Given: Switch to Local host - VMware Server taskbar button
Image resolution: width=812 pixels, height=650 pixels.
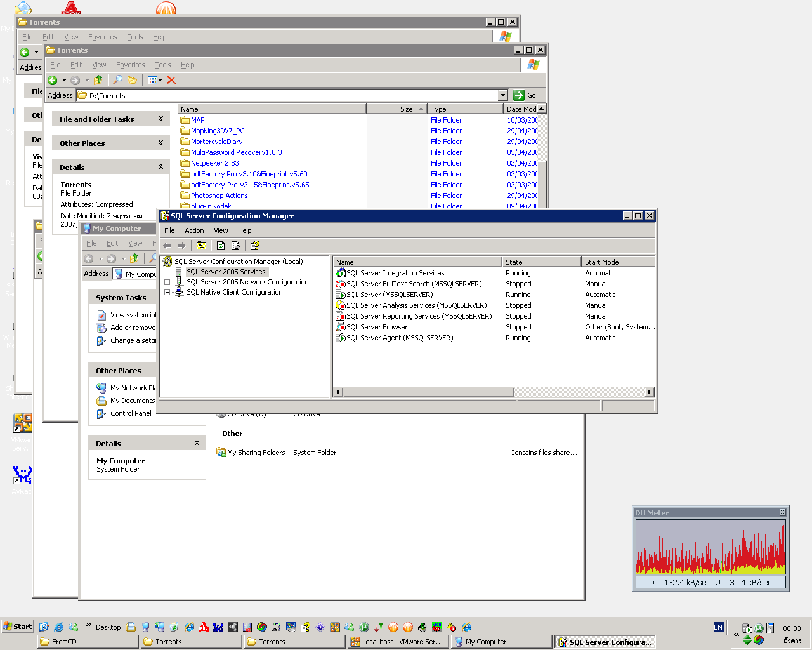Looking at the screenshot, I should coord(398,642).
